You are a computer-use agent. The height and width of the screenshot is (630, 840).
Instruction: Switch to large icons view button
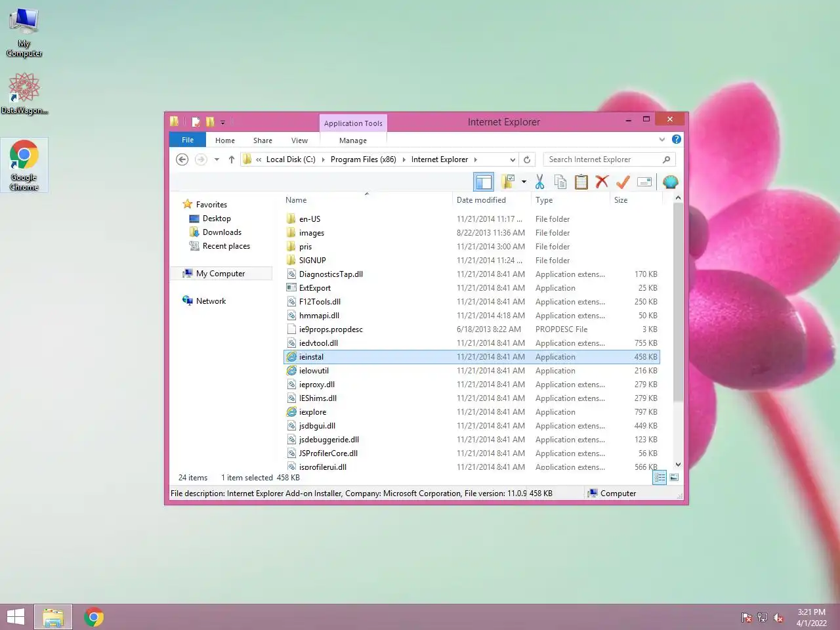(x=674, y=478)
